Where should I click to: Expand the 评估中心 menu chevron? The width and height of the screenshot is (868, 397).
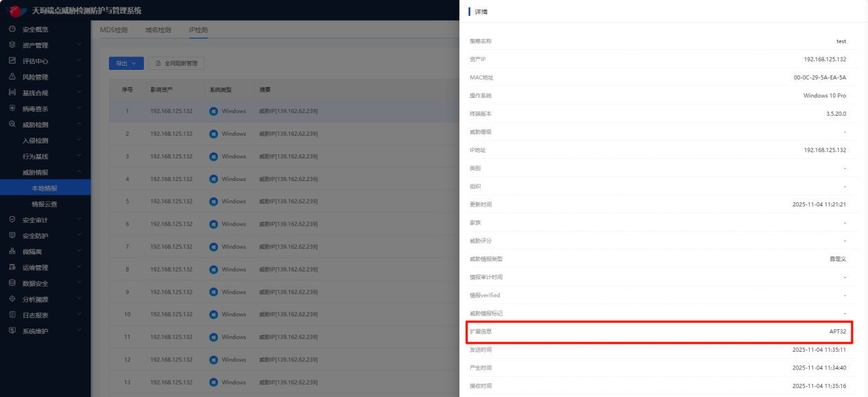click(x=79, y=61)
